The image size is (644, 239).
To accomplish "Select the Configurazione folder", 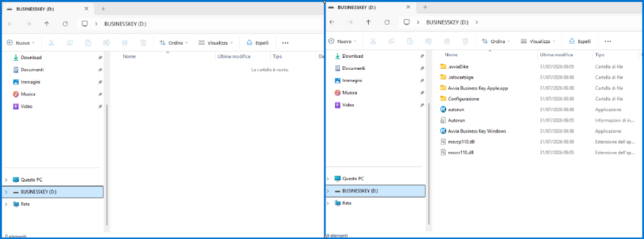I will [463, 99].
